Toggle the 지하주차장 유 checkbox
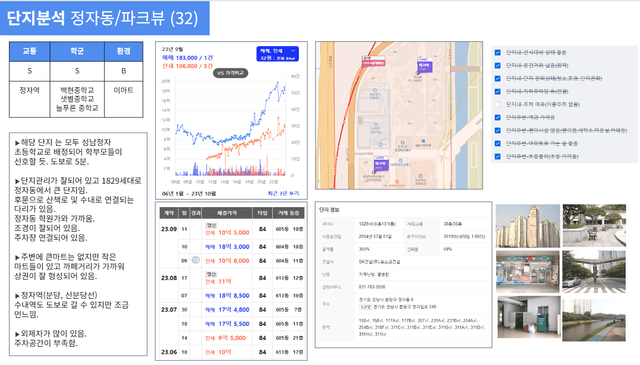The width and height of the screenshot is (640, 365). [498, 91]
